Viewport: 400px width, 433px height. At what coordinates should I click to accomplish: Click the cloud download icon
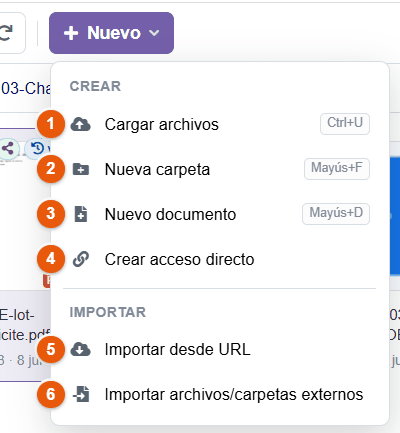[x=80, y=349]
